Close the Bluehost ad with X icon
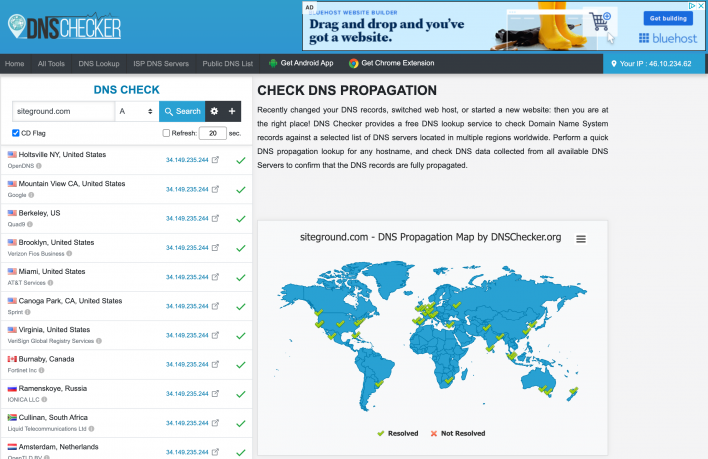 (x=701, y=6)
